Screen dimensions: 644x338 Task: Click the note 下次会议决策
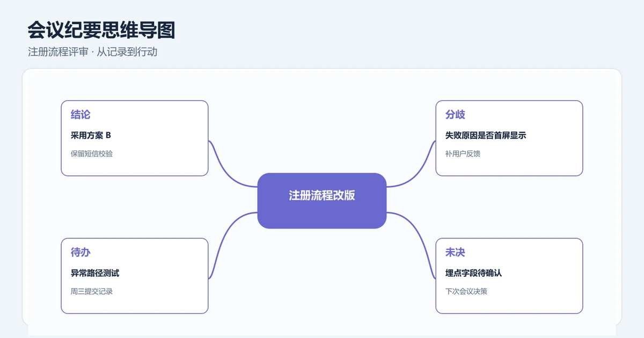[x=466, y=291]
